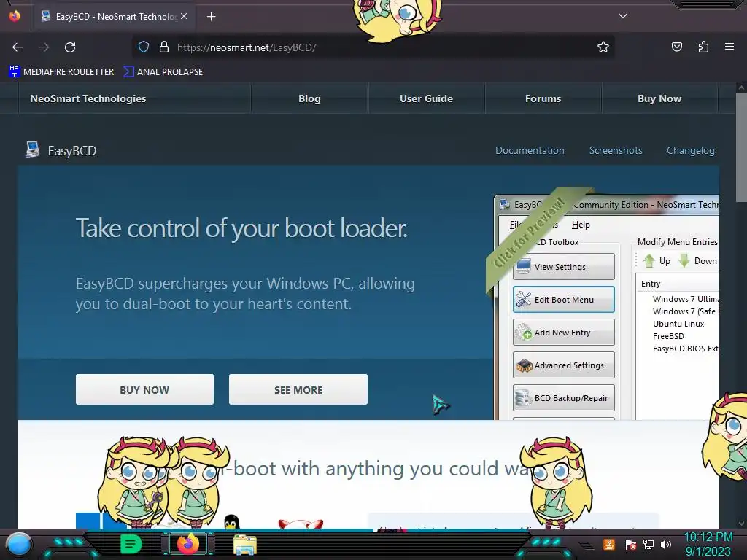Screen dimensions: 747x560
Task: Open the Action Center flag icon
Action: click(631, 544)
